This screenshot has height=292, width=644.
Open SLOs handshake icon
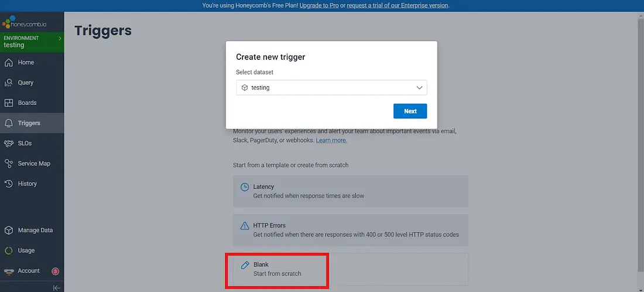[9, 143]
